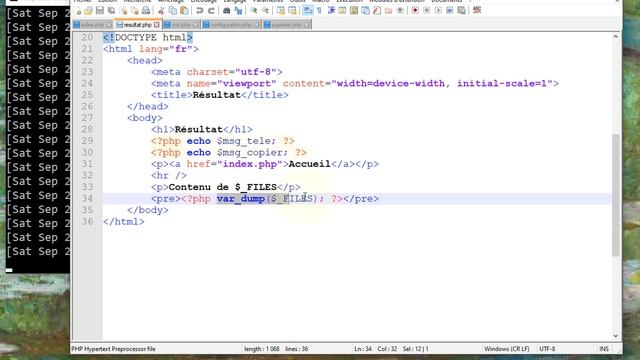Play back recorded macro icon
The height and width of the screenshot is (360, 640).
coord(438,11)
